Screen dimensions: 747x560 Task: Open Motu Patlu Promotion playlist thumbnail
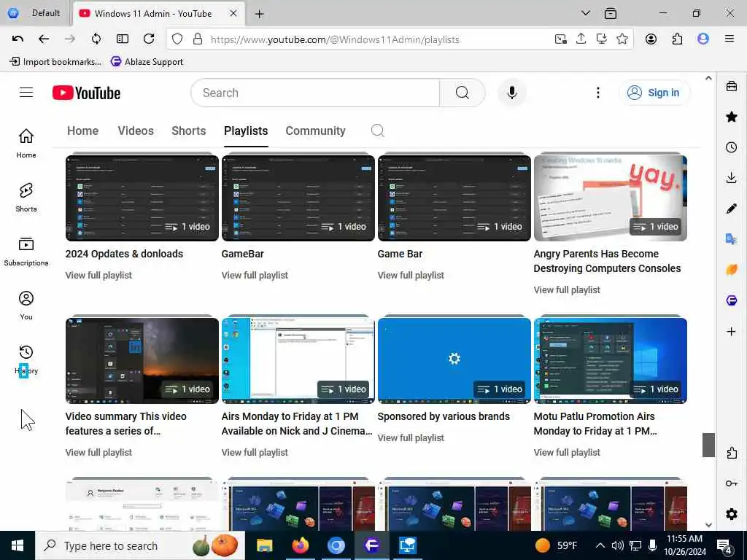(611, 360)
